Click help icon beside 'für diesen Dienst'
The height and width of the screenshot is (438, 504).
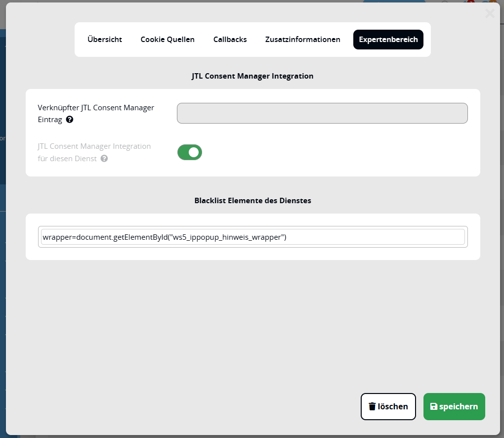click(104, 159)
